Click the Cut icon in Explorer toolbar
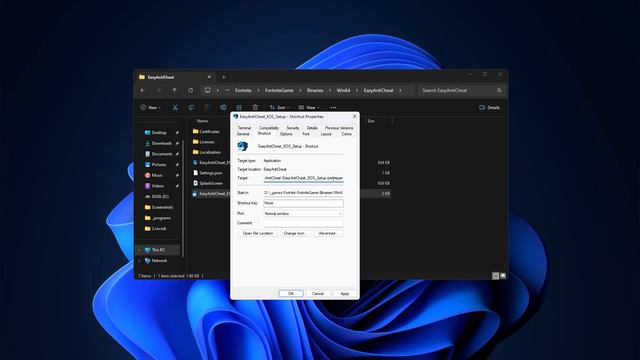 (175, 108)
